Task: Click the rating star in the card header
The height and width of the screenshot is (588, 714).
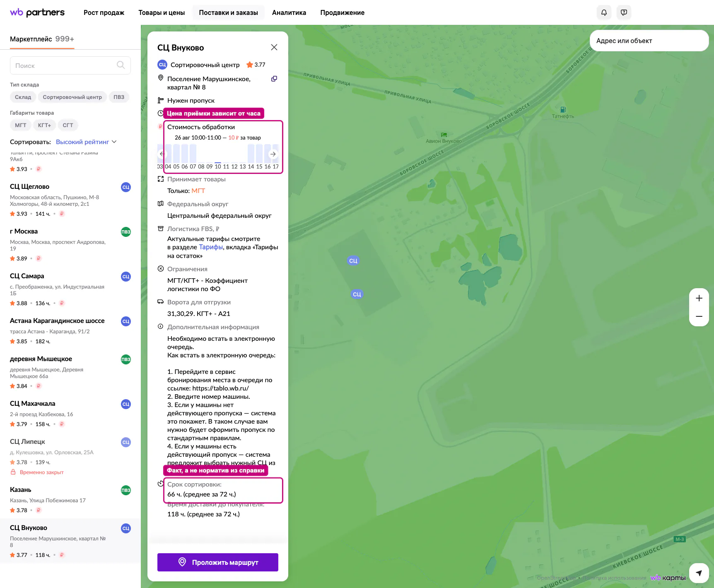Action: coord(250,65)
